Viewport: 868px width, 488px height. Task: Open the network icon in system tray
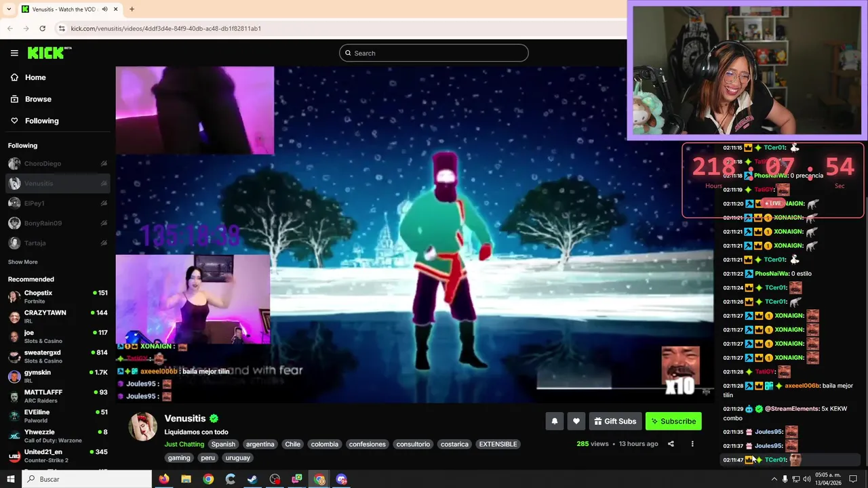coord(797,479)
